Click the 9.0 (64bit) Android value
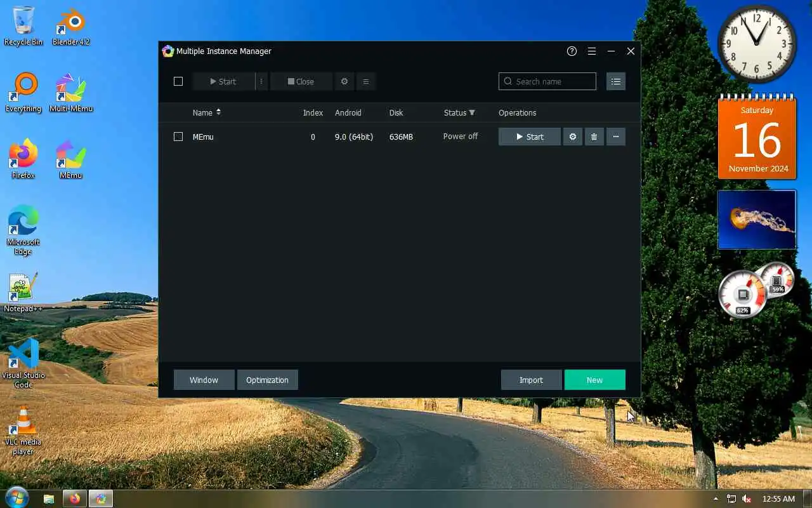The width and height of the screenshot is (812, 508). click(x=354, y=137)
